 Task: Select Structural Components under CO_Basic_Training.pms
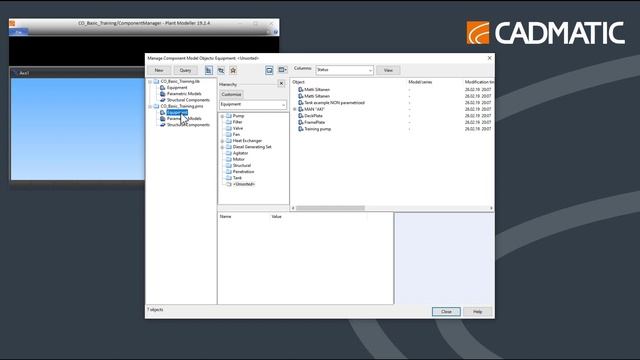click(x=188, y=124)
